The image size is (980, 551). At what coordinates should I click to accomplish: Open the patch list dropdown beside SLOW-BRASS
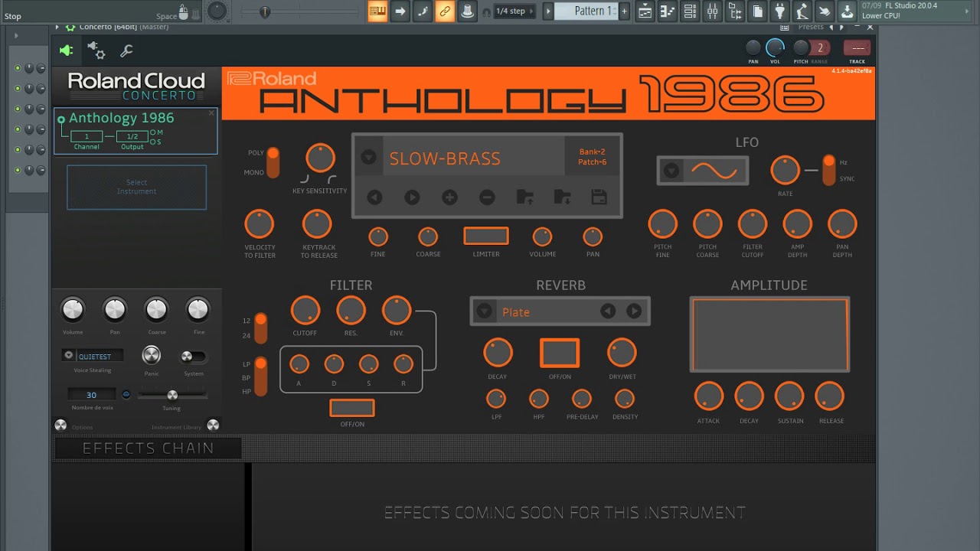click(368, 158)
